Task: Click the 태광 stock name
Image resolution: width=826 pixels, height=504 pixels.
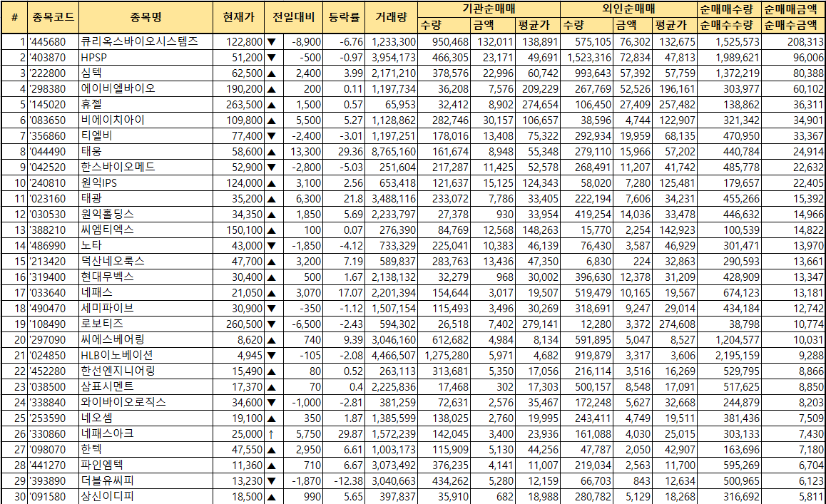Action: [91, 199]
